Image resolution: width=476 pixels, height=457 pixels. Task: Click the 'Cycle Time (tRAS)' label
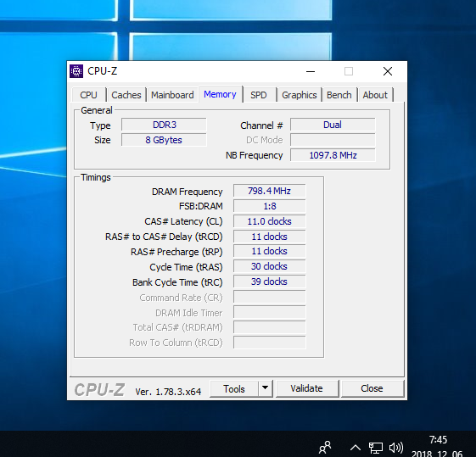[x=186, y=267]
